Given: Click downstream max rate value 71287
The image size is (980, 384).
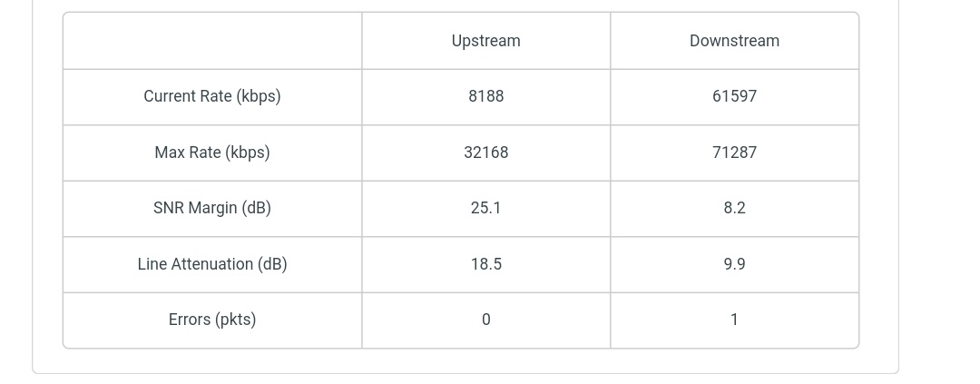Looking at the screenshot, I should click(734, 153).
